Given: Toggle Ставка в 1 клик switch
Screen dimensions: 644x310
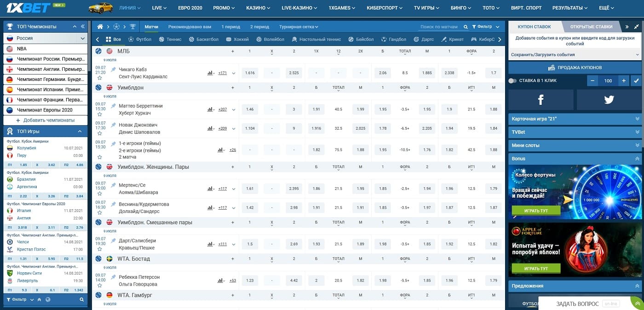Looking at the screenshot, I should tap(512, 80).
